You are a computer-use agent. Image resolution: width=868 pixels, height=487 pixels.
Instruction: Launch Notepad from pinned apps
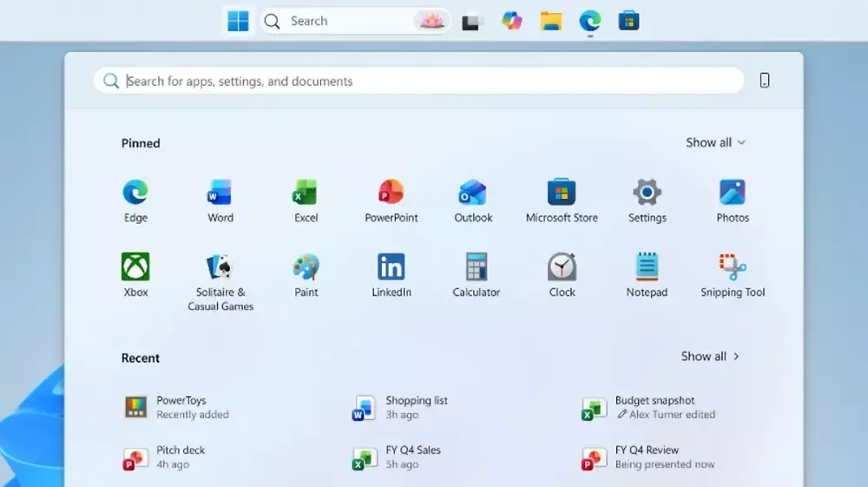pos(647,275)
